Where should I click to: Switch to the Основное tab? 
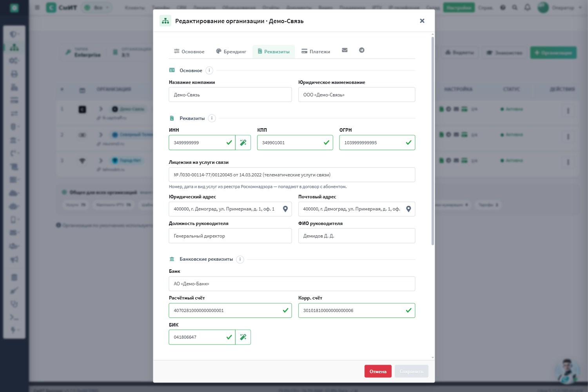click(x=189, y=51)
